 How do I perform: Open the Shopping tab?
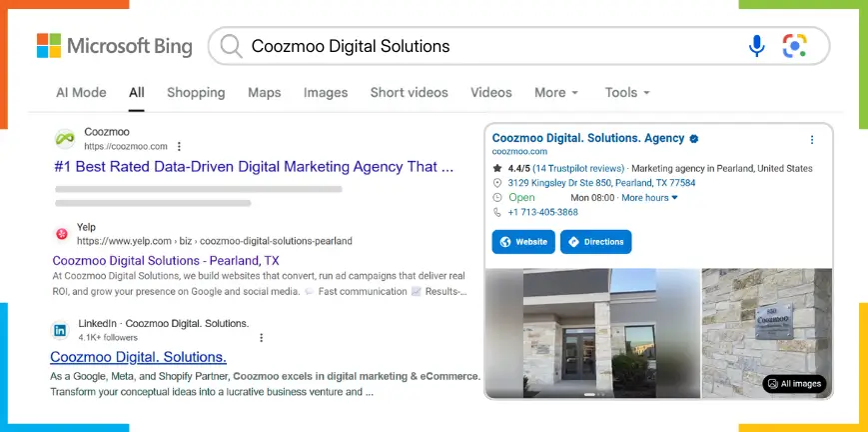196,93
